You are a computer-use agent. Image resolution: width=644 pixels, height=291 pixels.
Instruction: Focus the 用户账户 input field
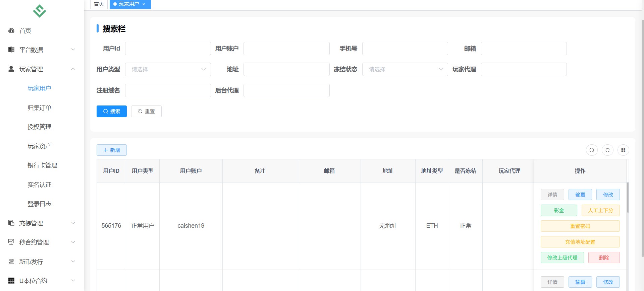coord(286,49)
